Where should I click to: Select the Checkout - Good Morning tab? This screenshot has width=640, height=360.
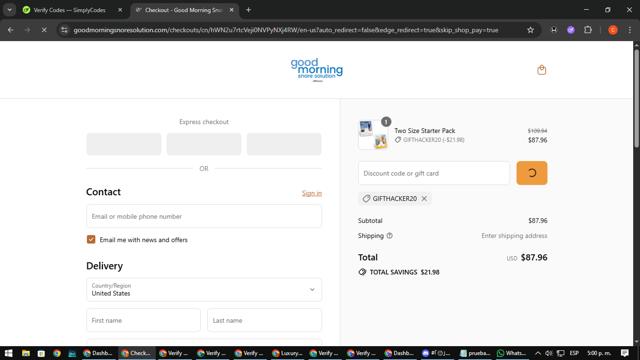(x=183, y=10)
